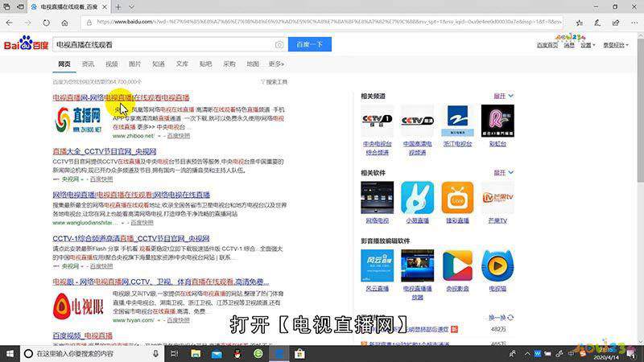This screenshot has width=644, height=362.
Task: Expand the 相关频道 section
Action: point(504,96)
